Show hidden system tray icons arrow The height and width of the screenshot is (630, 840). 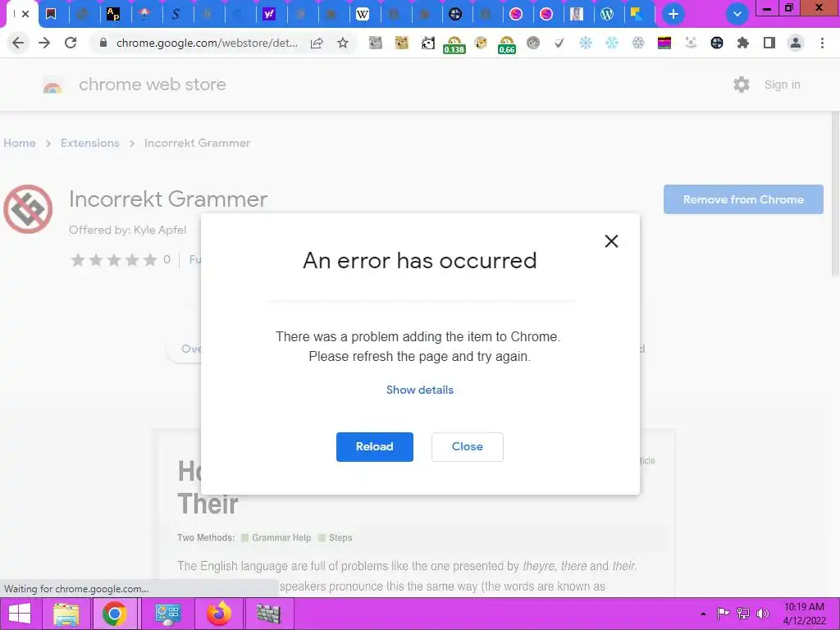pos(703,614)
